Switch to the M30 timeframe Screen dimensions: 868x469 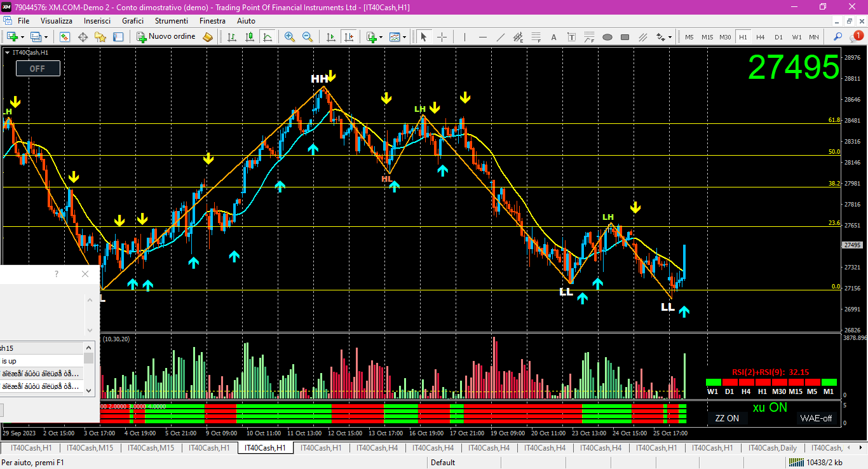point(725,37)
